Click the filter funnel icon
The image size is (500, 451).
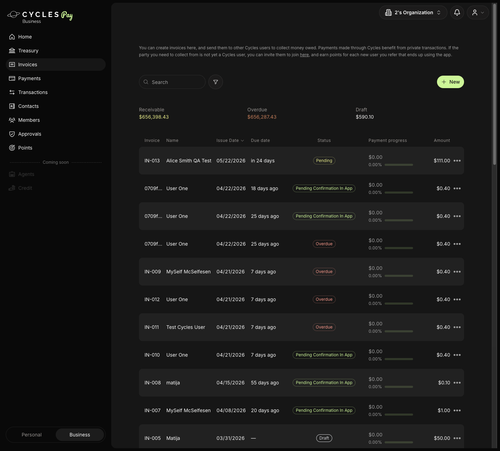[216, 82]
